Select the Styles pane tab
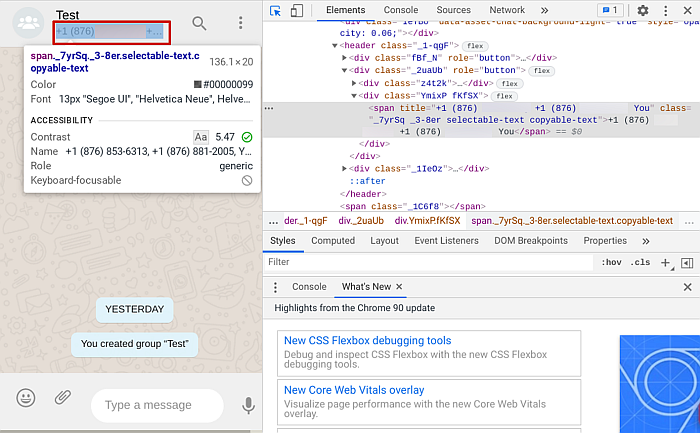Viewport: 700px width, 433px height. 283,241
